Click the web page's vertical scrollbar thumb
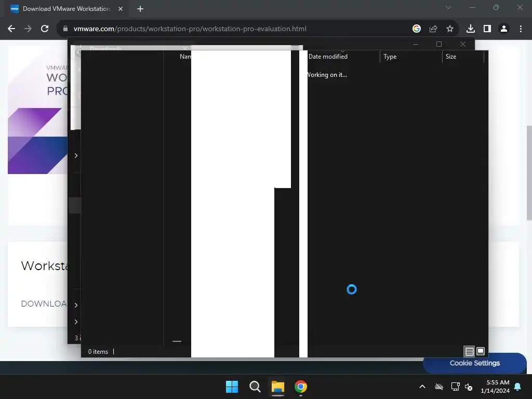Image resolution: width=532 pixels, height=399 pixels. (529, 172)
